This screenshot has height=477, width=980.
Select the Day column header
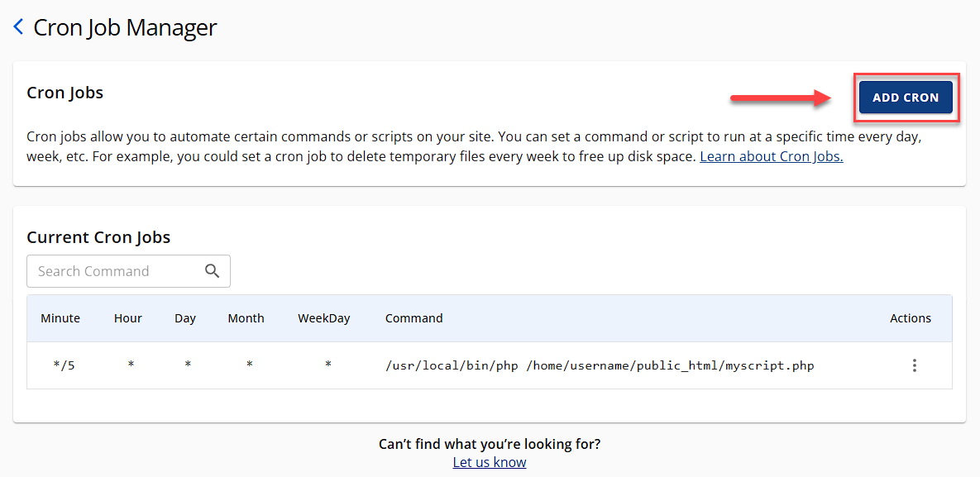pyautogui.click(x=185, y=317)
